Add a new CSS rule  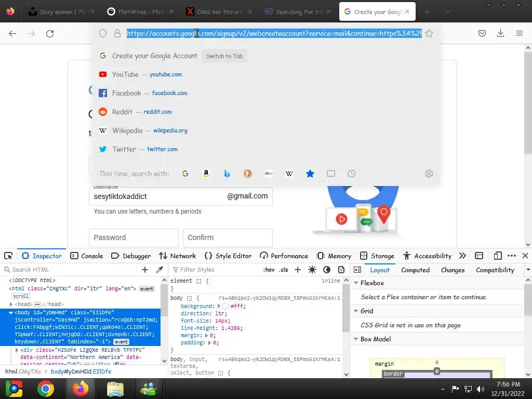point(298,270)
